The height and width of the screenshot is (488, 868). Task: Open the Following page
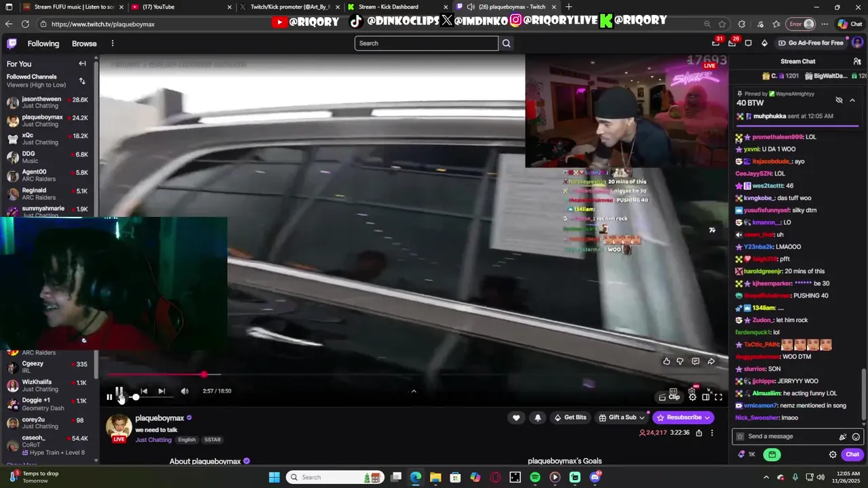43,43
